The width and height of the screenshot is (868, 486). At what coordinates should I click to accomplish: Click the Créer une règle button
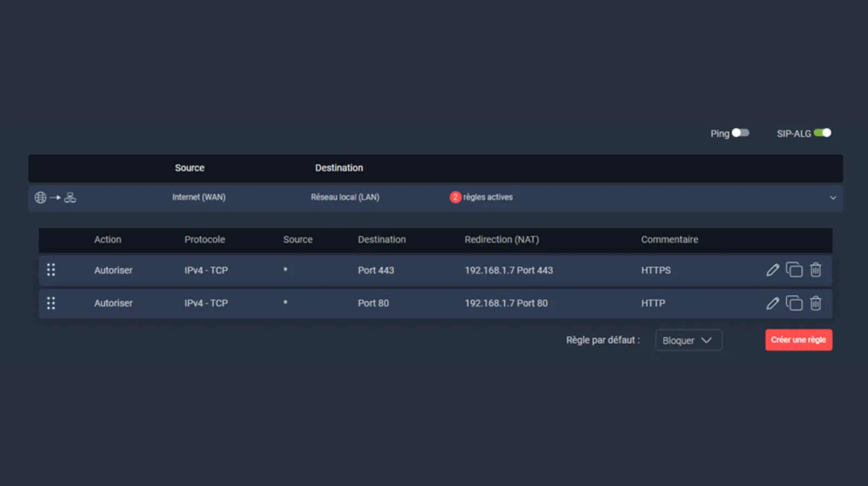798,340
